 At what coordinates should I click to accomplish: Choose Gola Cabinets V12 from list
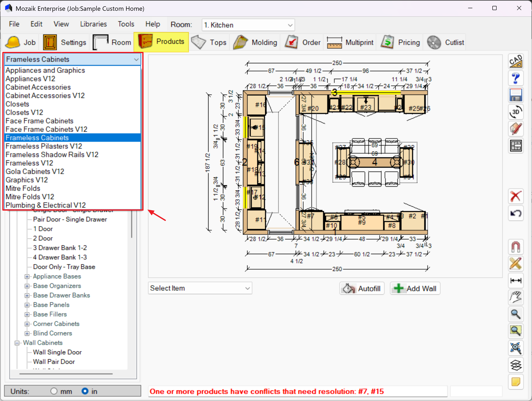pos(35,172)
